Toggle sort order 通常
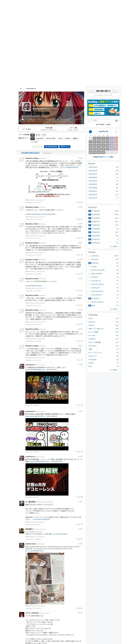138x644 pixels. pyautogui.click(x=33, y=135)
